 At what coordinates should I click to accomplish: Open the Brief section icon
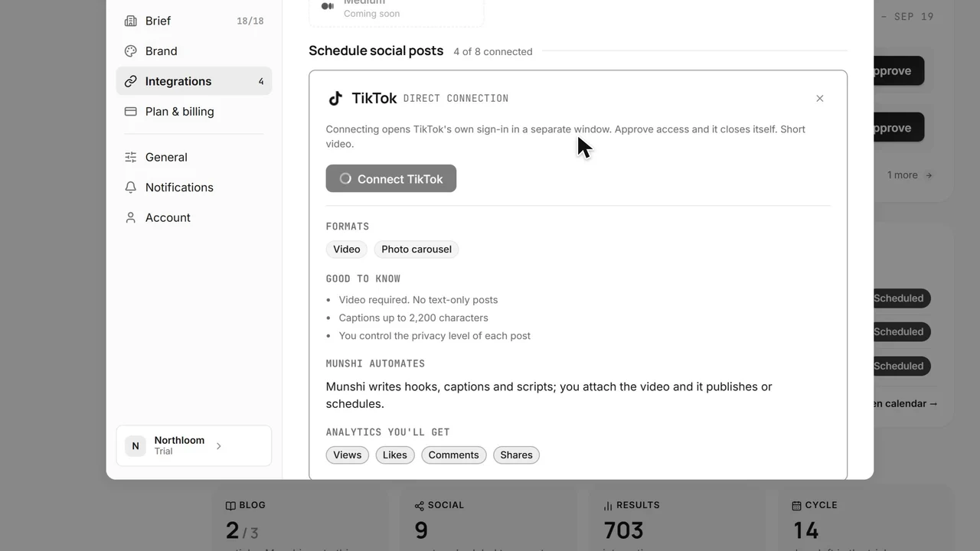pos(131,21)
